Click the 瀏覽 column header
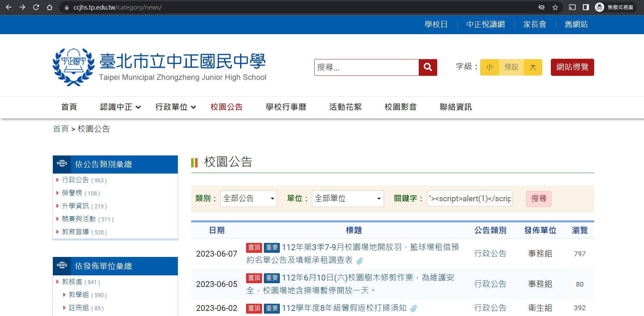The width and height of the screenshot is (644, 316). [x=580, y=230]
